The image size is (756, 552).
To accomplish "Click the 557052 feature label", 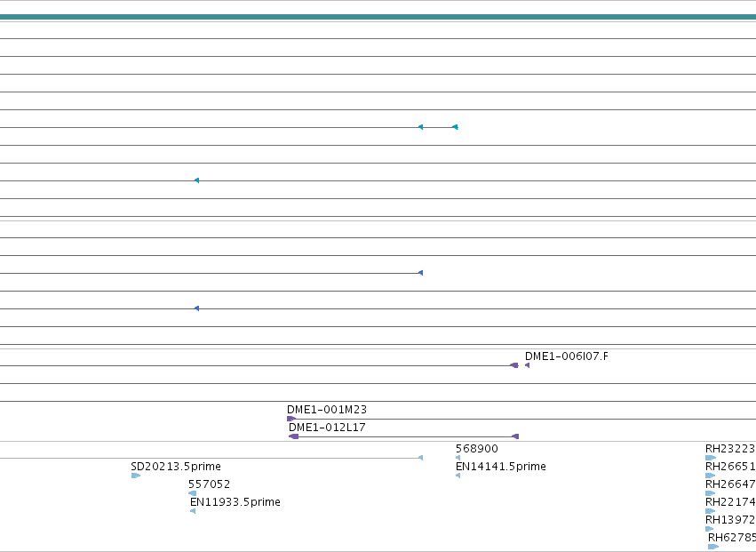I will click(210, 484).
